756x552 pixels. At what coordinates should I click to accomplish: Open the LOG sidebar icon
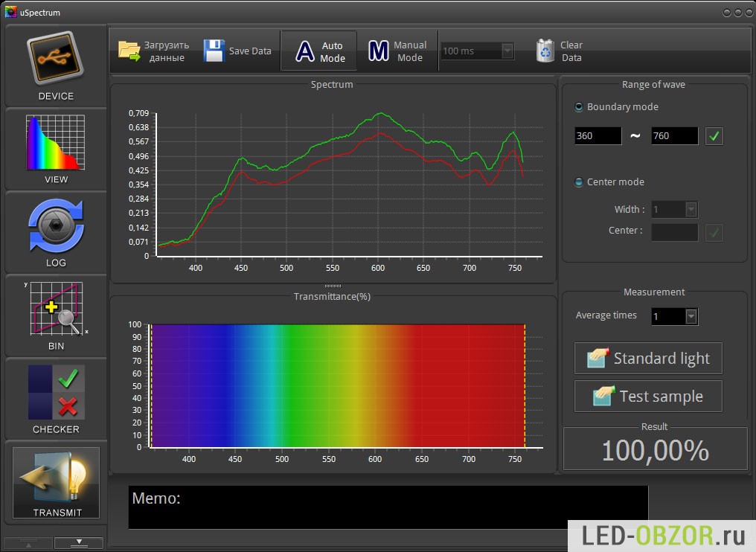(56, 227)
